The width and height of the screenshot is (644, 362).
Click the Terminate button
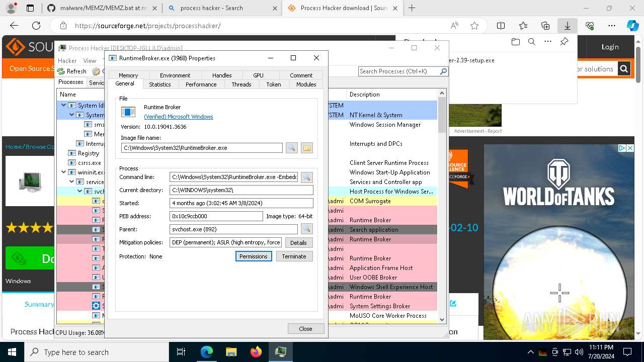[x=294, y=256]
